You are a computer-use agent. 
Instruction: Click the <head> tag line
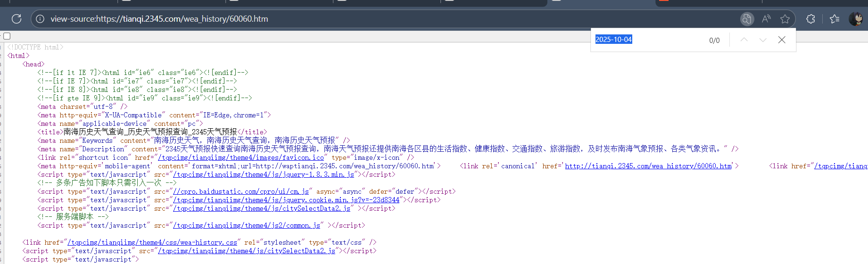(33, 64)
